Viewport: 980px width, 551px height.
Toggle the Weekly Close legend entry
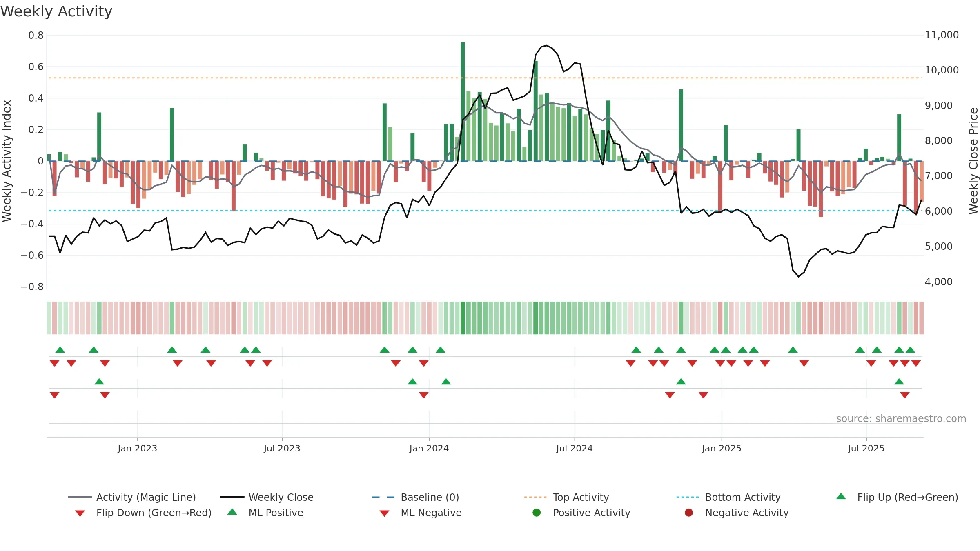(x=267, y=497)
